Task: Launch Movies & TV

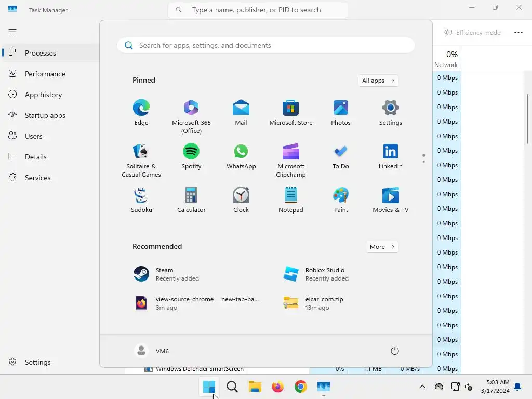Action: pyautogui.click(x=391, y=200)
